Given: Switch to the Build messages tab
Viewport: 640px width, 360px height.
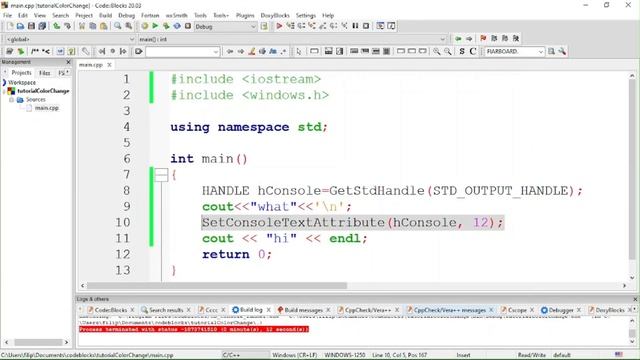Looking at the screenshot, I should 303,310.
